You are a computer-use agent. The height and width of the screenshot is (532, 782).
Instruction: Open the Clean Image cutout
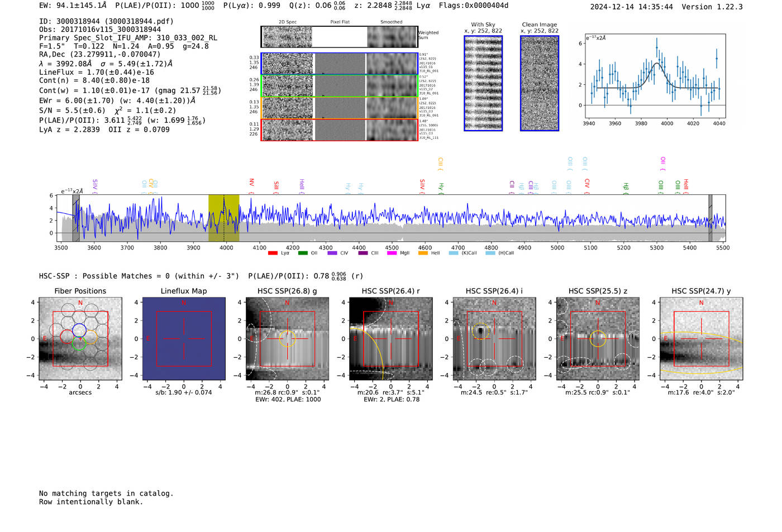click(x=540, y=83)
